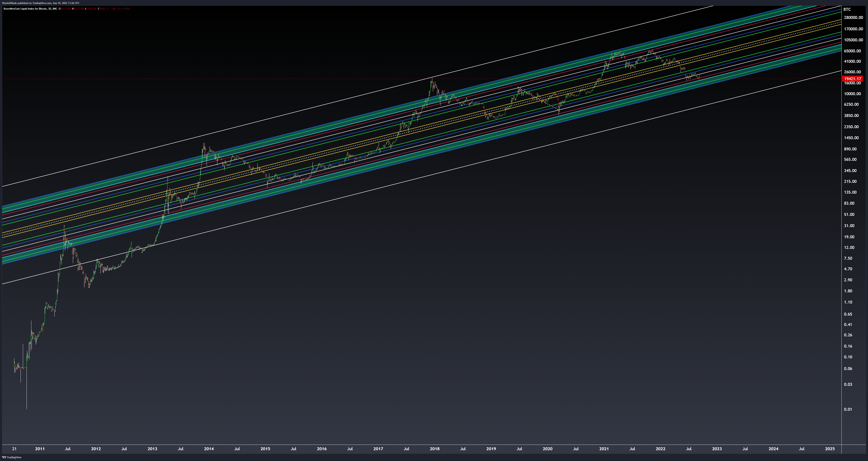Viewport: 868px width, 461px height.
Task: Click the 31.00 price axis label
Action: coord(850,226)
